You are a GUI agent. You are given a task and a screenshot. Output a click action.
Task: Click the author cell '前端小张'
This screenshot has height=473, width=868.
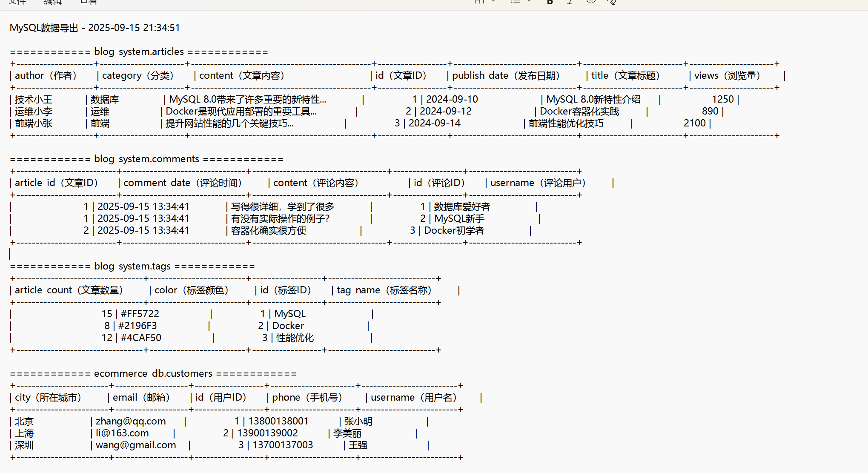click(34, 123)
